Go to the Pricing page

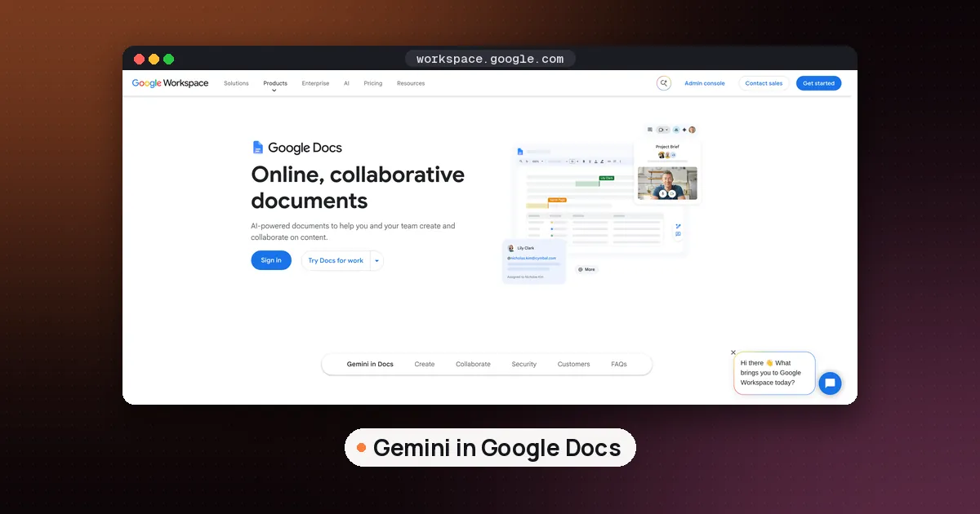pos(373,83)
